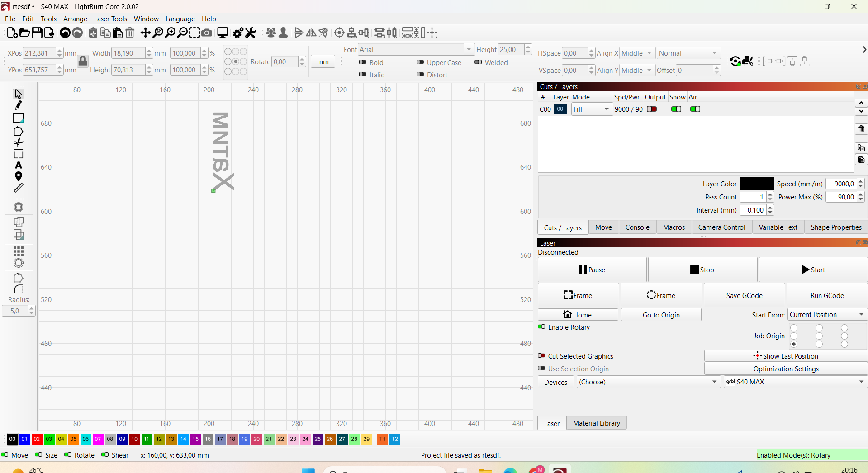Toggle Output for layer C00

pos(652,109)
